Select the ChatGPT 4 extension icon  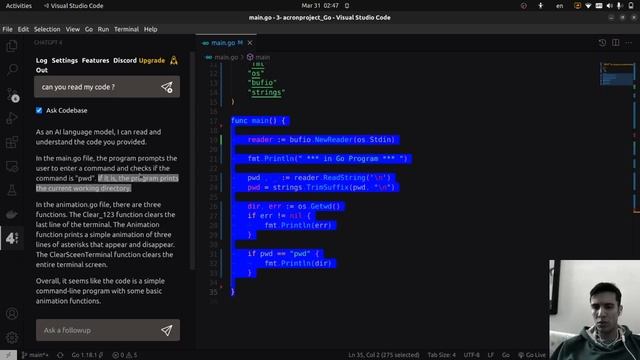[x=12, y=238]
